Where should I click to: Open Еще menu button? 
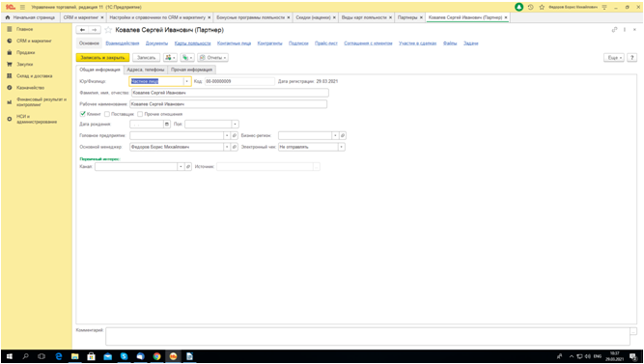tap(614, 58)
